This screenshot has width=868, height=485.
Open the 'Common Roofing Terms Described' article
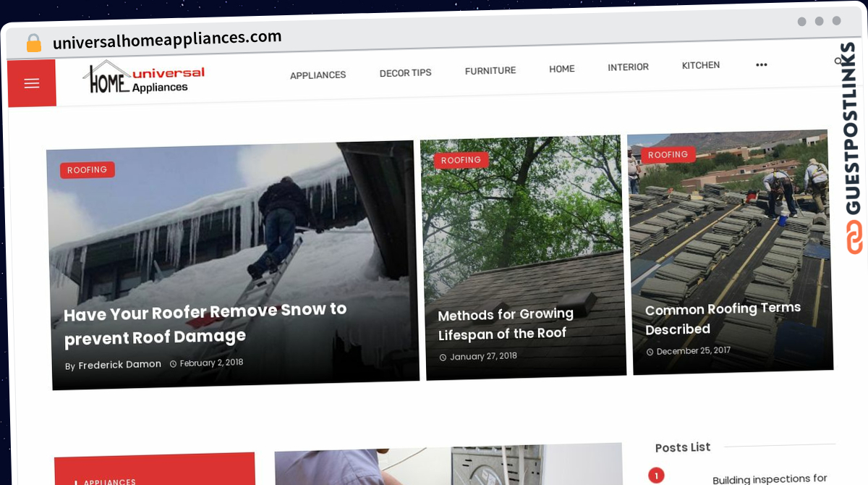723,319
